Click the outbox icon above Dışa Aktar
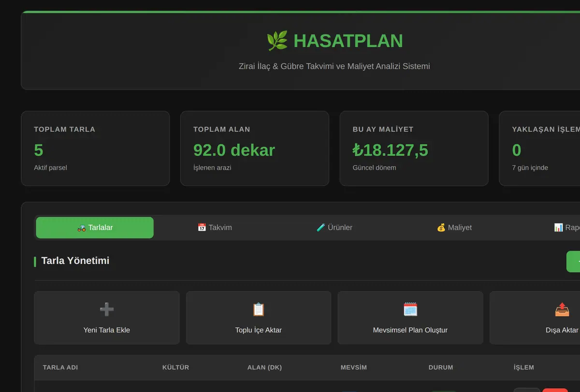This screenshot has width=580, height=392. [562, 309]
